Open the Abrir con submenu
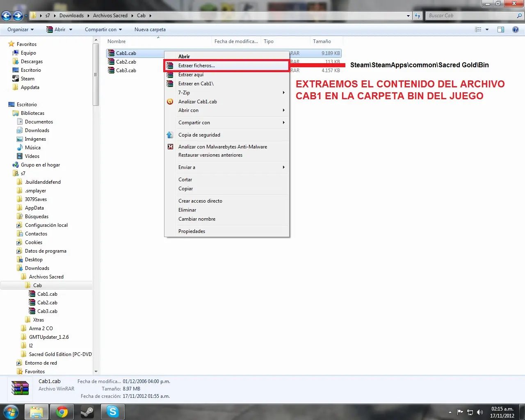This screenshot has width=525, height=420. [x=227, y=110]
